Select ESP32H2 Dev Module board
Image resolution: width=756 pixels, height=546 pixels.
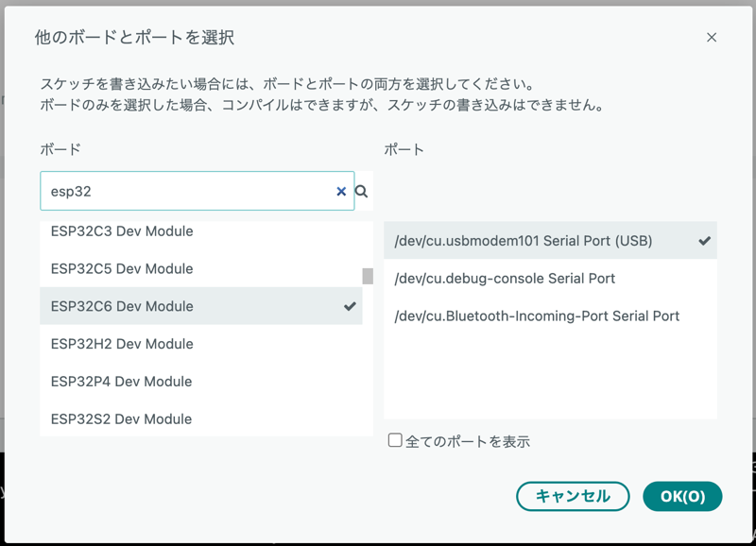tap(201, 344)
